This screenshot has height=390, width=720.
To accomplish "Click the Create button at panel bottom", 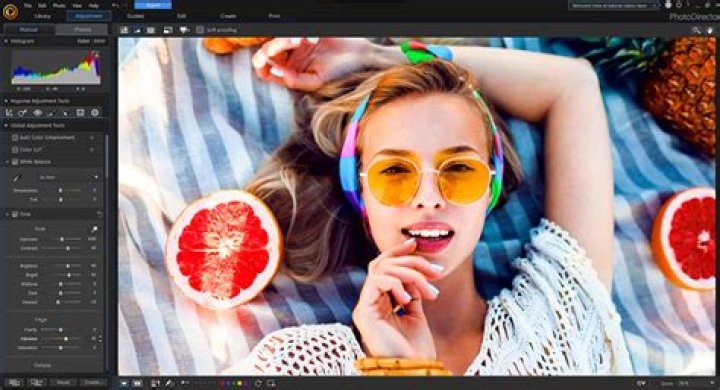I will click(92, 383).
